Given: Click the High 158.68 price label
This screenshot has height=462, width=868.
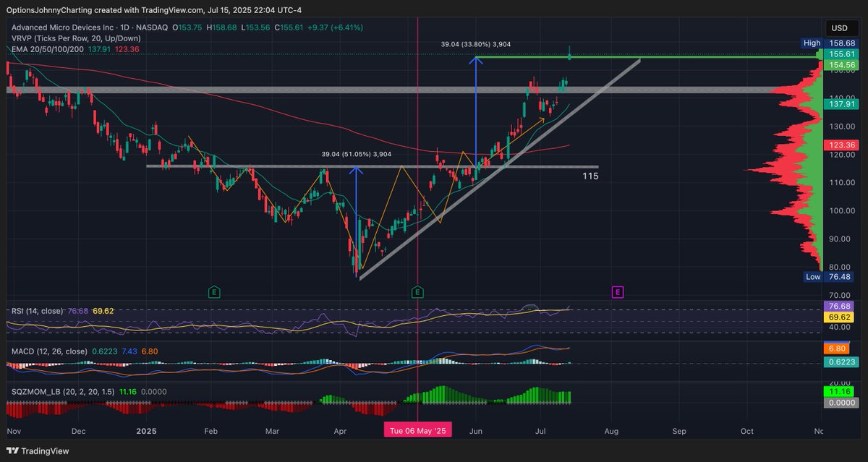Looking at the screenshot, I should tap(828, 43).
